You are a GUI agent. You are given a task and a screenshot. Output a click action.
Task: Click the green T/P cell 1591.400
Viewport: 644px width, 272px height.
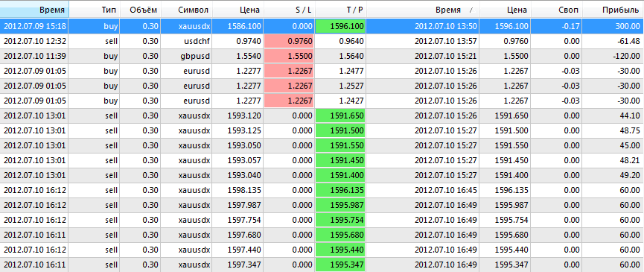point(340,175)
